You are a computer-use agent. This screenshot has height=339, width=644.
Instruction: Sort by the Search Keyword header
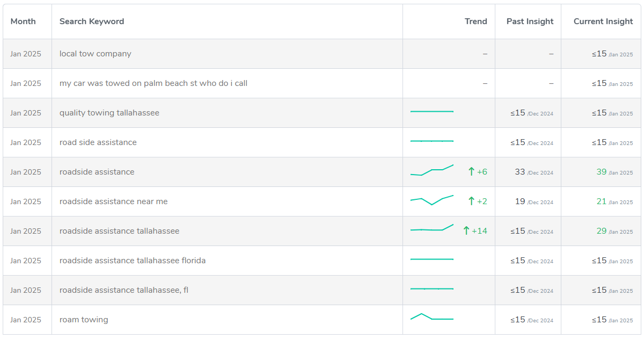click(x=92, y=21)
